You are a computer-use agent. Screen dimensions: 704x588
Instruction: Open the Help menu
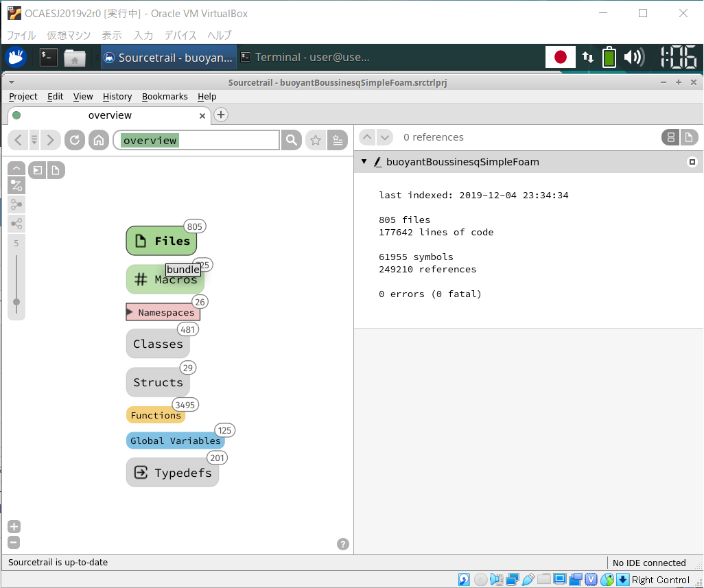[207, 97]
